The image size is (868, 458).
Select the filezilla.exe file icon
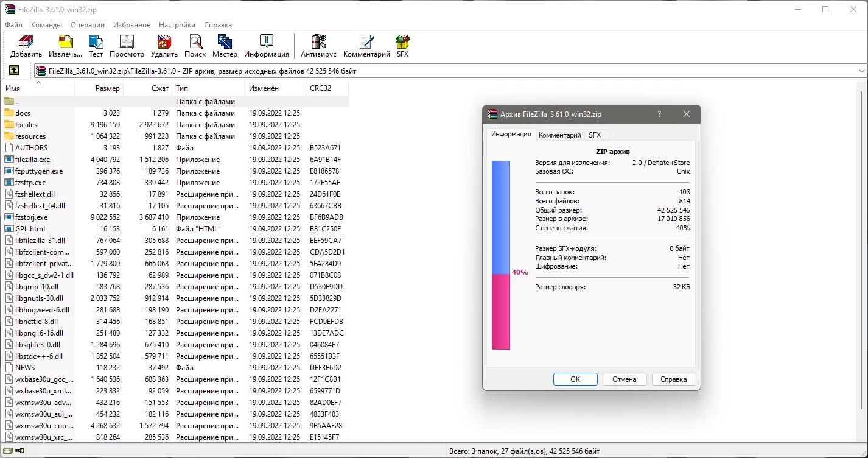coord(9,159)
